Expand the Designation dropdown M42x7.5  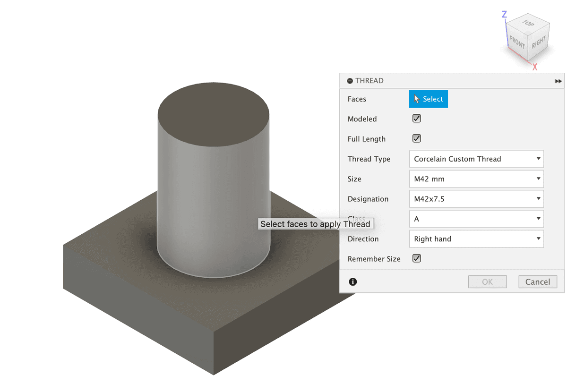click(476, 199)
